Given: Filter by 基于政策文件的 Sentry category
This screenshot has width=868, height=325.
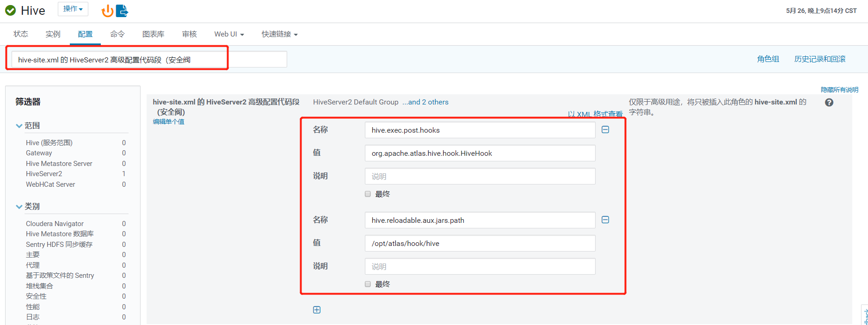Looking at the screenshot, I should coord(60,276).
